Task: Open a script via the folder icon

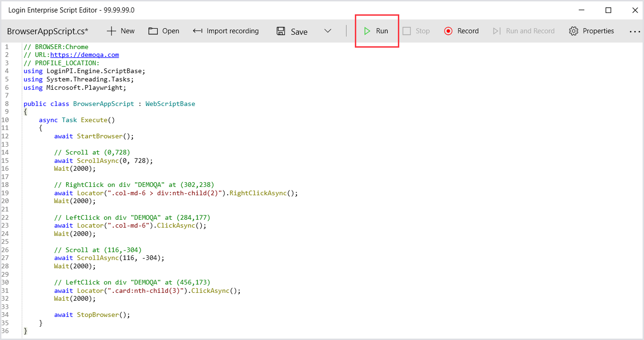Action: (153, 31)
